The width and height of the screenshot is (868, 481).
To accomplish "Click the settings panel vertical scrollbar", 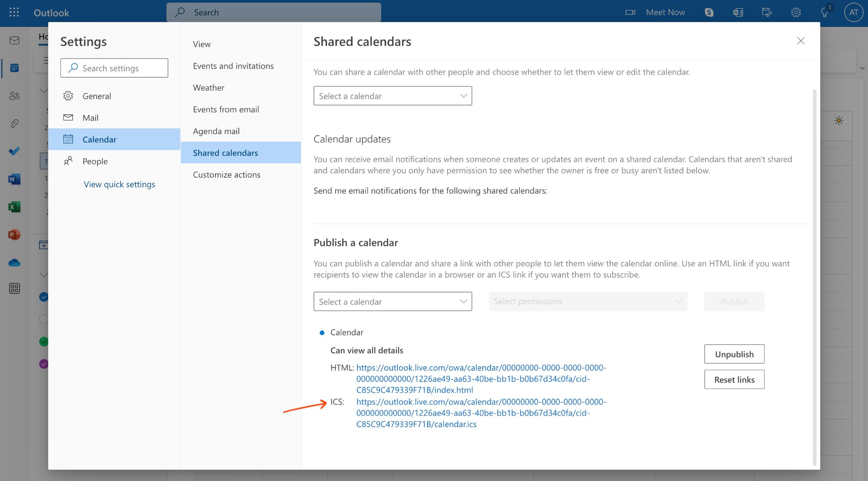I will coord(814,278).
